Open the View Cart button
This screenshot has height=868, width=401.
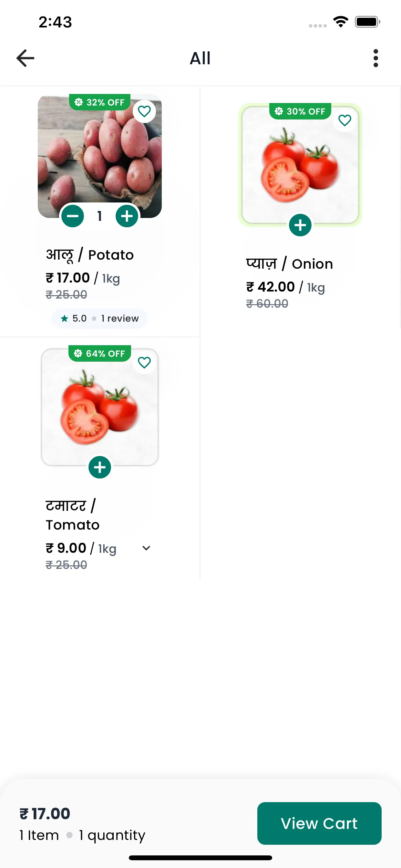(x=319, y=823)
